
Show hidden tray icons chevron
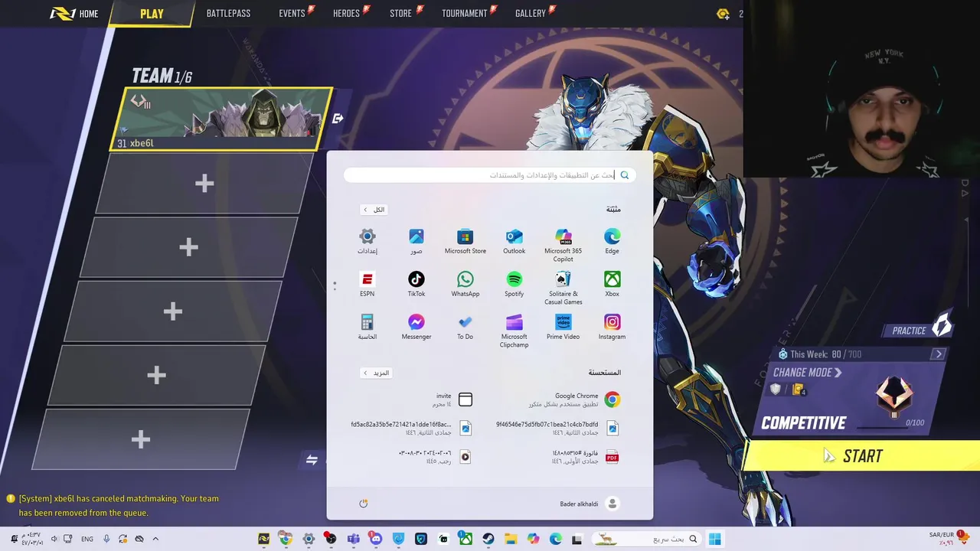pos(155,539)
